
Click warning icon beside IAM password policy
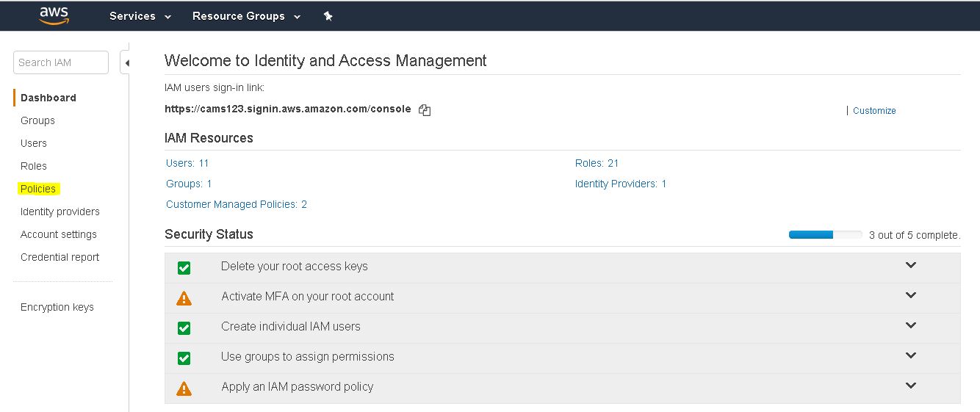[x=184, y=388]
